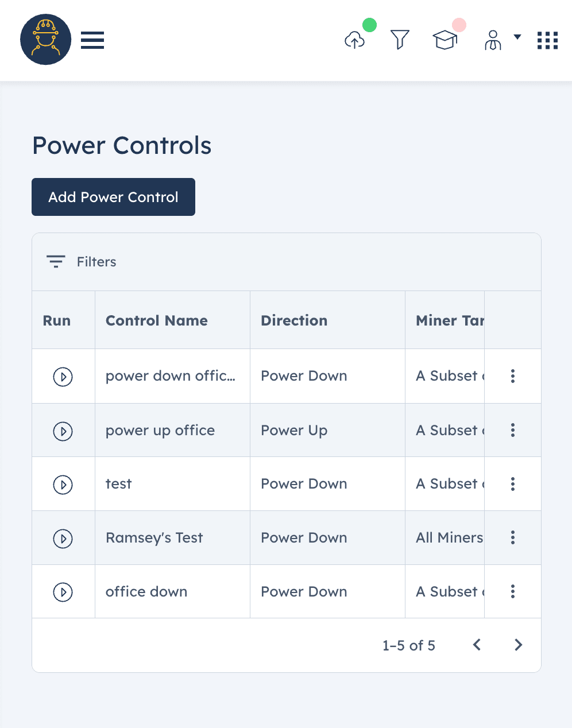Click the cloud upload status icon
The height and width of the screenshot is (728, 572).
(x=355, y=40)
